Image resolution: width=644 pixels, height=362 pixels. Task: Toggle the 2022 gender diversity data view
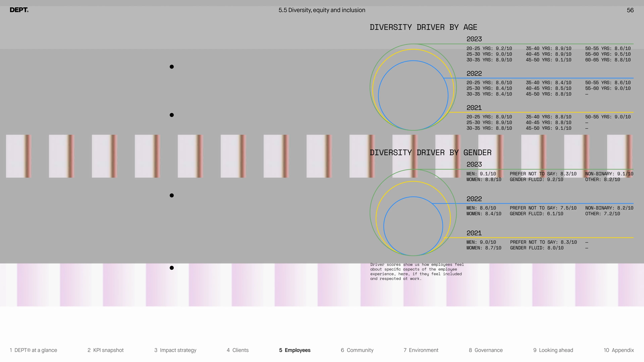tap(474, 198)
